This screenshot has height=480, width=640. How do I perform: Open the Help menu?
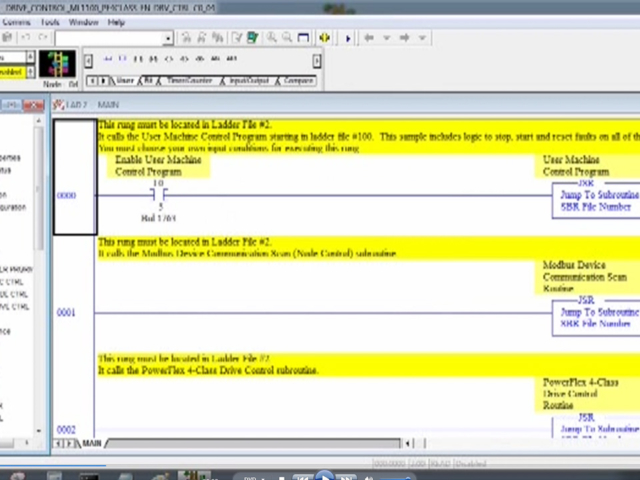116,22
